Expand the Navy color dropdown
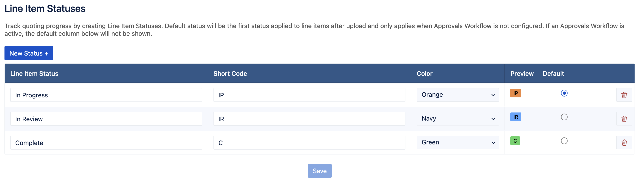This screenshot has height=184, width=644. [457, 118]
